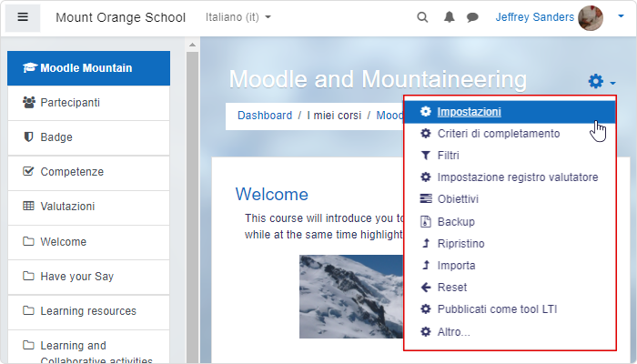Click the table grid icon next to Valutazioni
This screenshot has height=364, width=637.
pos(28,206)
